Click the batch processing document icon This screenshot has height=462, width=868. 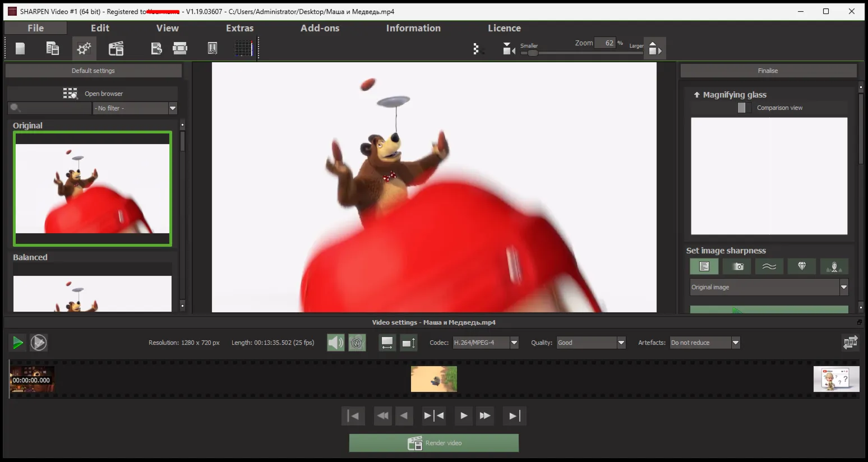[x=156, y=49]
